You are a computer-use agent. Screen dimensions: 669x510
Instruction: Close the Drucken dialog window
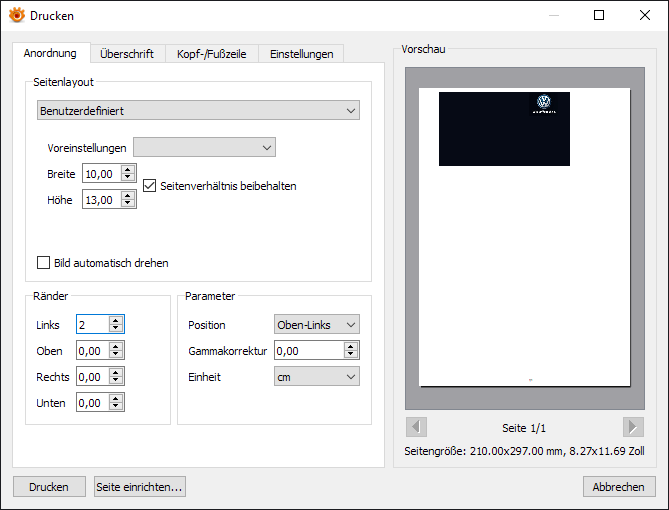point(645,15)
